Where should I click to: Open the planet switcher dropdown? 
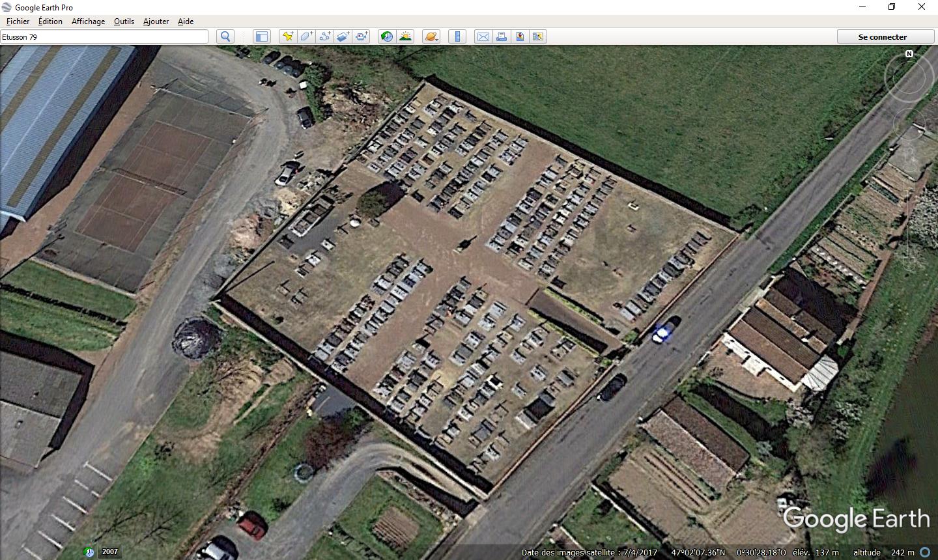point(431,36)
